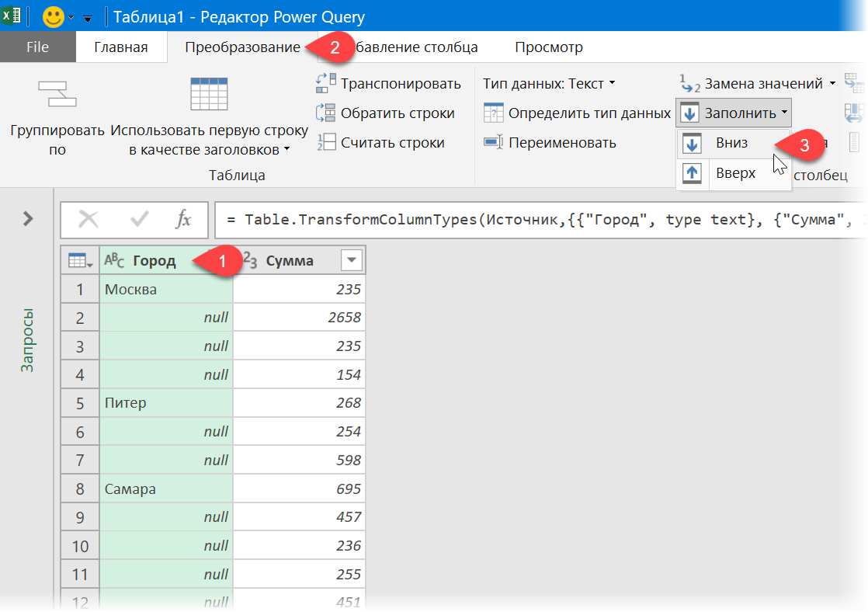
Task: Open Quick Access Toolbar customize arrow
Action: pyautogui.click(x=88, y=19)
